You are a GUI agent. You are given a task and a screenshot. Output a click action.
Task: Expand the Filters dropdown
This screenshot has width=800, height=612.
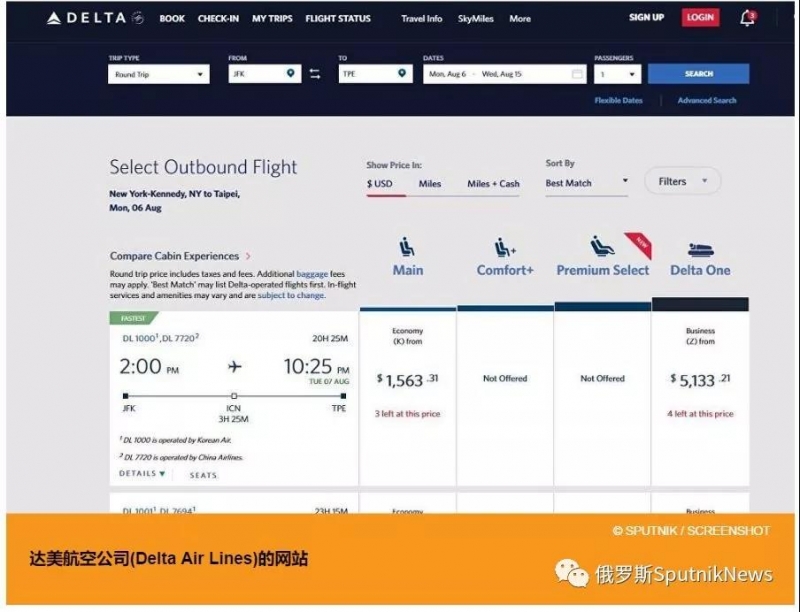tap(683, 181)
